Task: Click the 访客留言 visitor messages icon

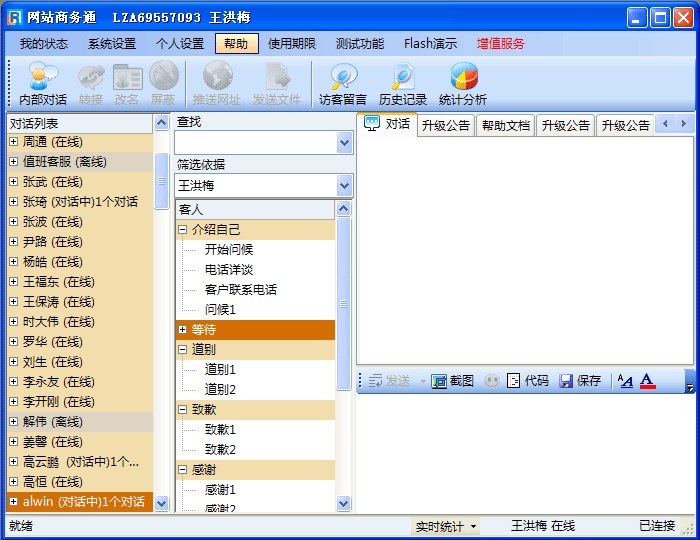Action: click(x=343, y=84)
